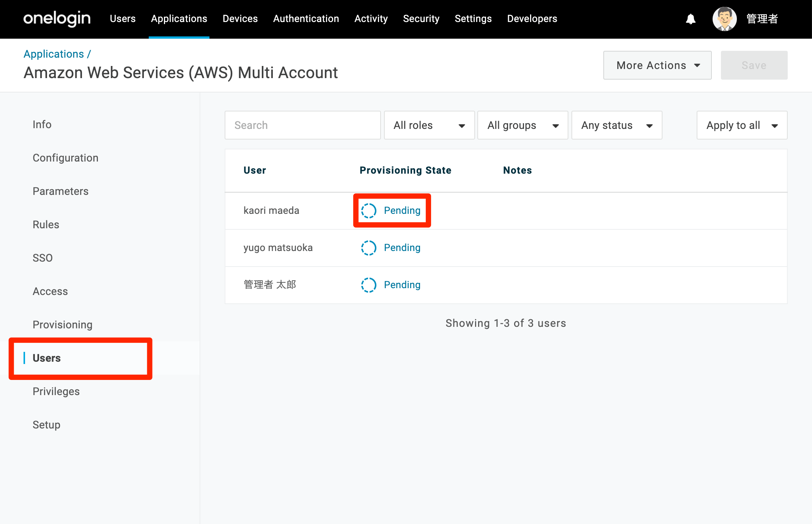Open the Security menu in top navigation

421,19
